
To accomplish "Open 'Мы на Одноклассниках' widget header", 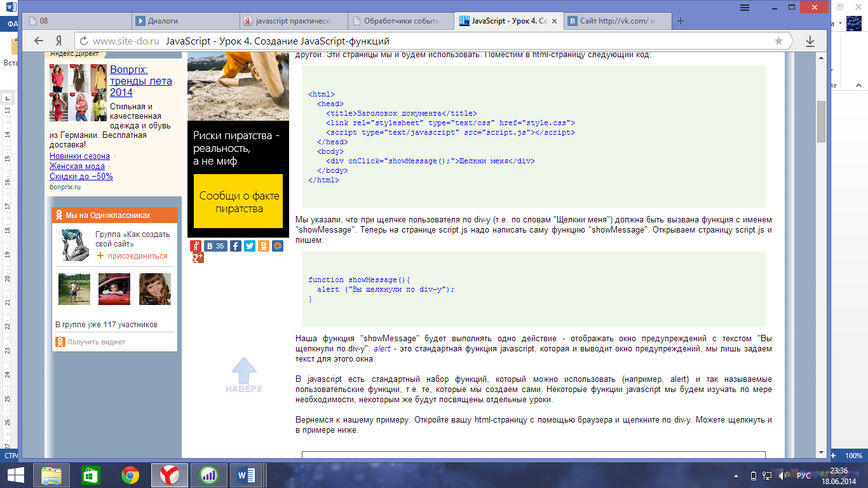I will click(x=114, y=215).
